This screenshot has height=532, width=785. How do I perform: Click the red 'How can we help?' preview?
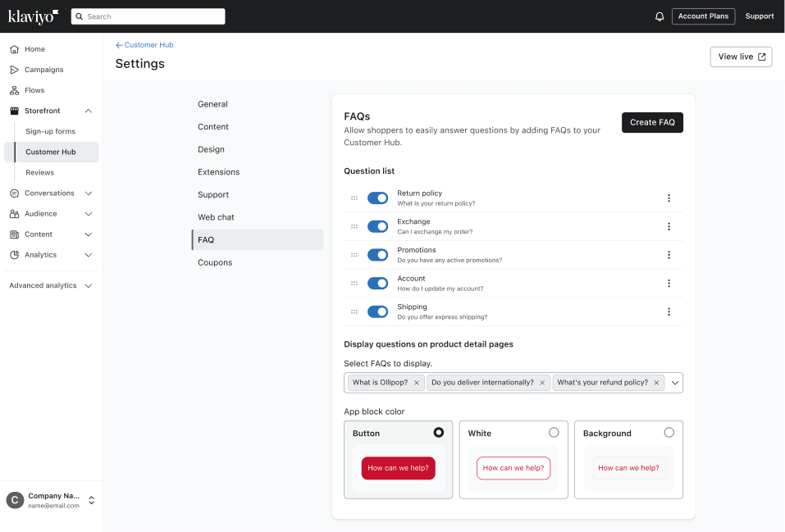(x=398, y=468)
